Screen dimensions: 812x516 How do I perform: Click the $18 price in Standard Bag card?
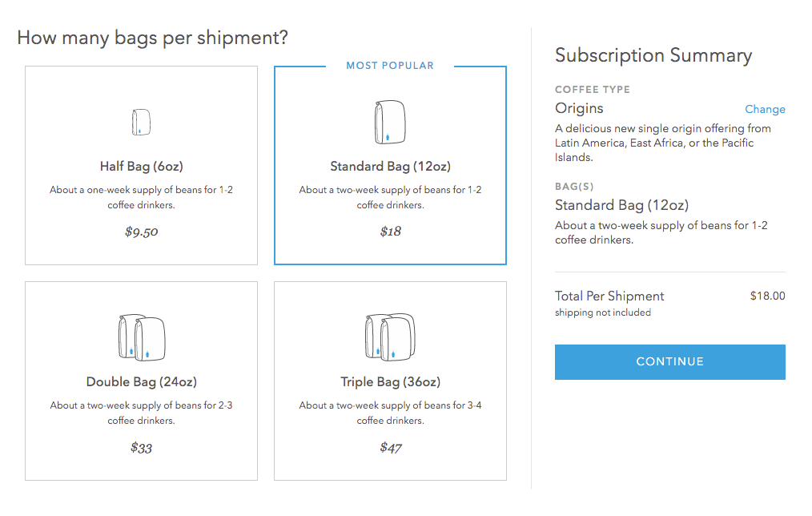coord(391,231)
